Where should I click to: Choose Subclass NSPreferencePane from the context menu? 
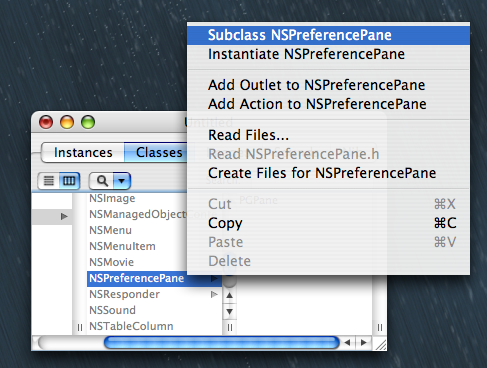[x=328, y=35]
